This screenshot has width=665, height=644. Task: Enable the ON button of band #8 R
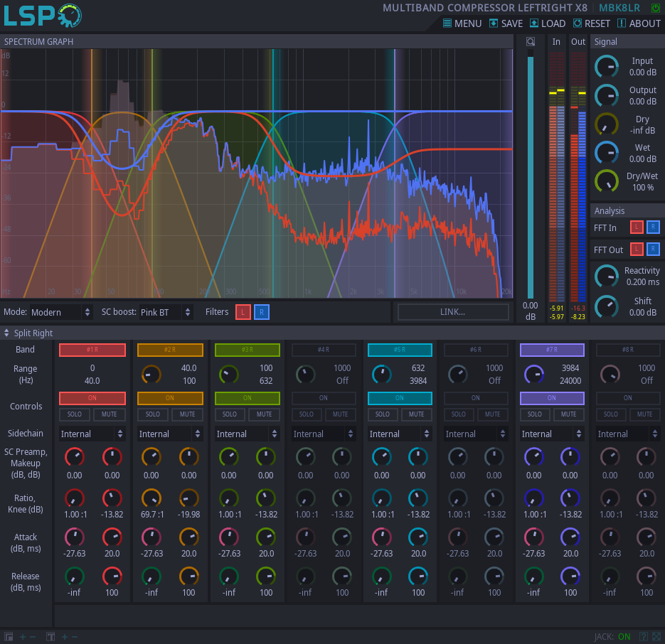tap(628, 398)
